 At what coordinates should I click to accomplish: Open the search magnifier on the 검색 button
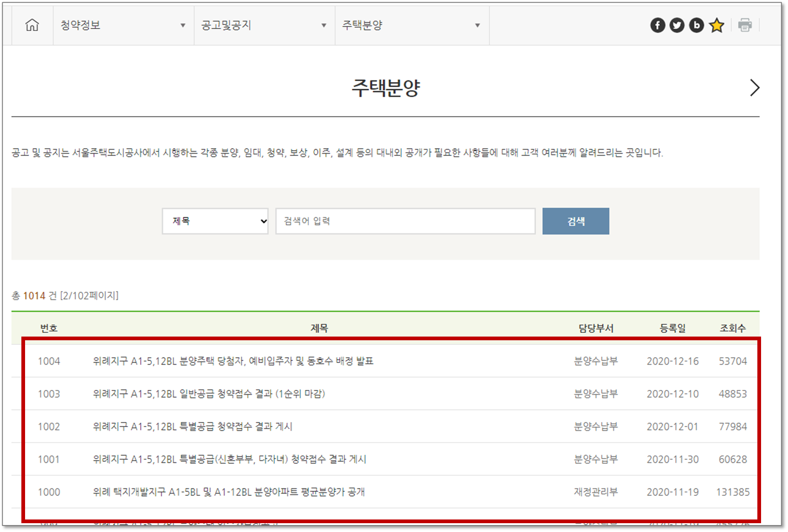[575, 221]
